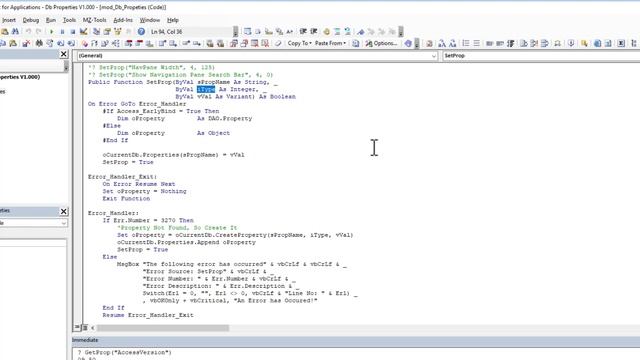Open the Window menu

(150, 20)
